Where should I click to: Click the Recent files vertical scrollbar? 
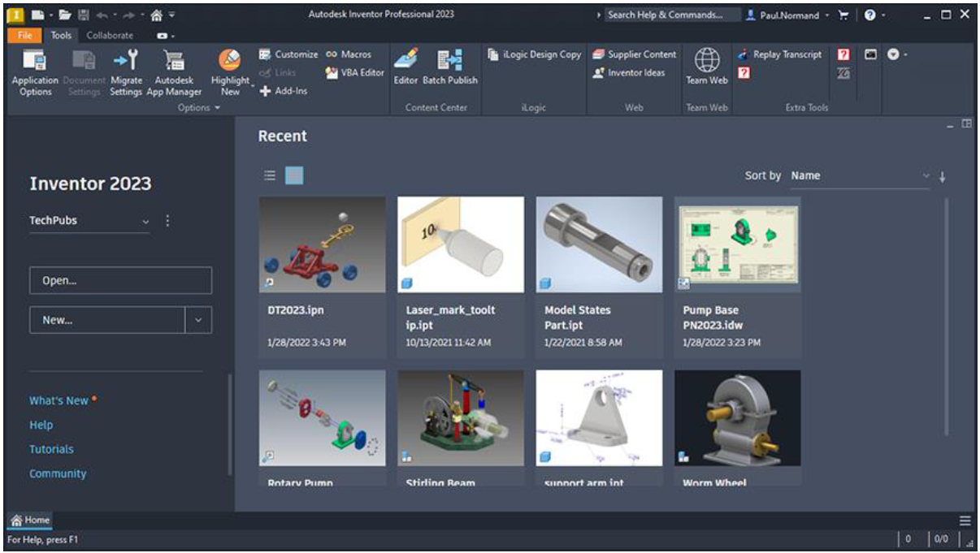(946, 317)
